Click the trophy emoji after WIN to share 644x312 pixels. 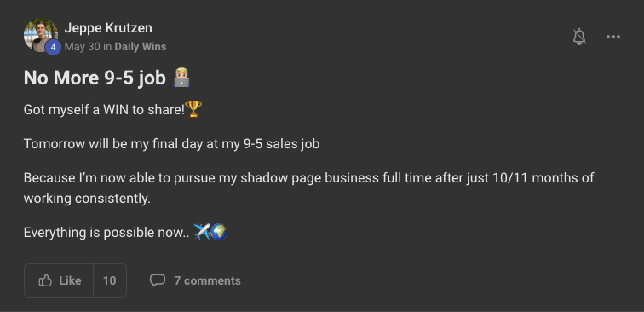click(x=193, y=109)
